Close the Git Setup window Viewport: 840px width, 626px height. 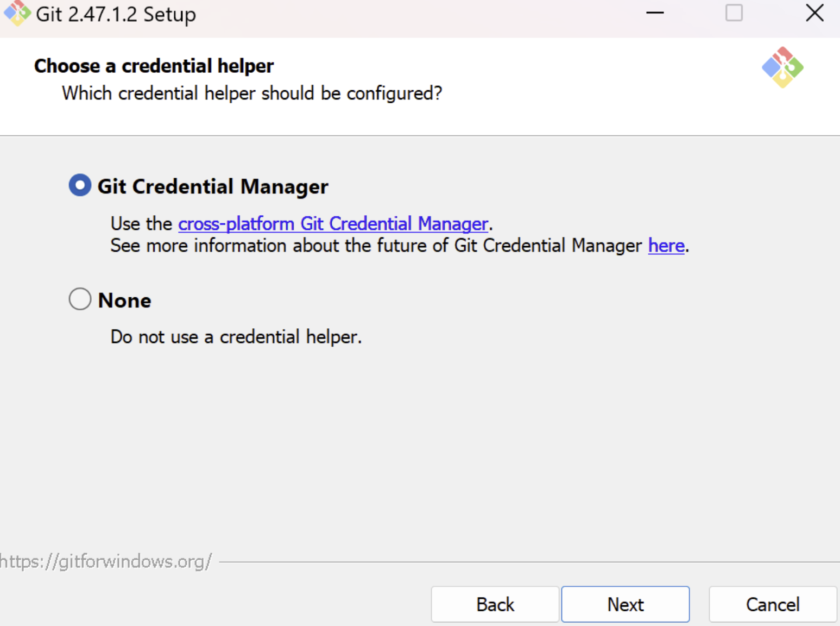point(814,13)
